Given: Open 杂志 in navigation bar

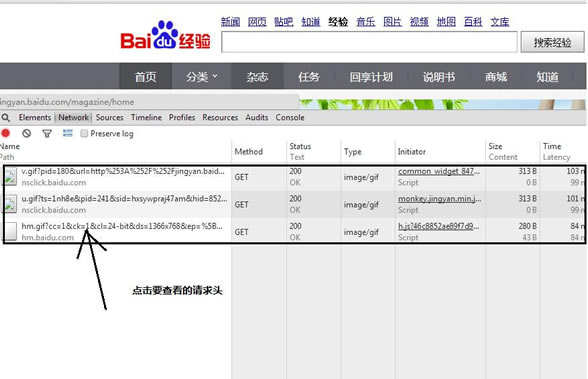Looking at the screenshot, I should 257,77.
